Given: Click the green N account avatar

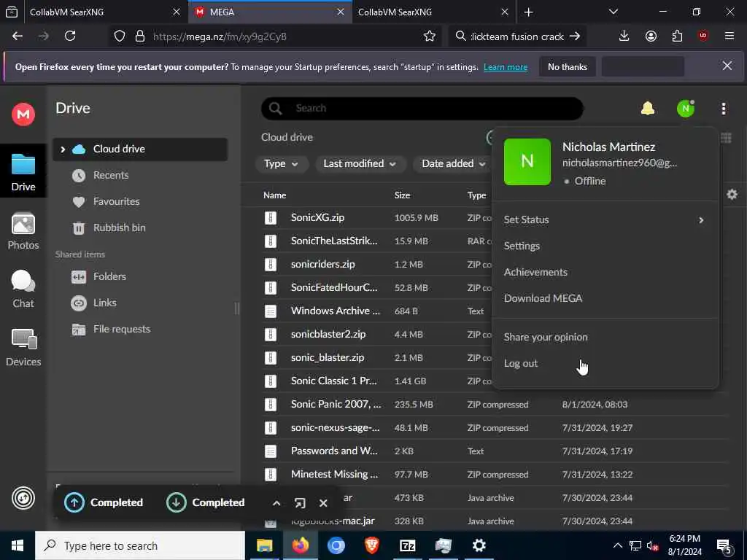Looking at the screenshot, I should point(686,109).
